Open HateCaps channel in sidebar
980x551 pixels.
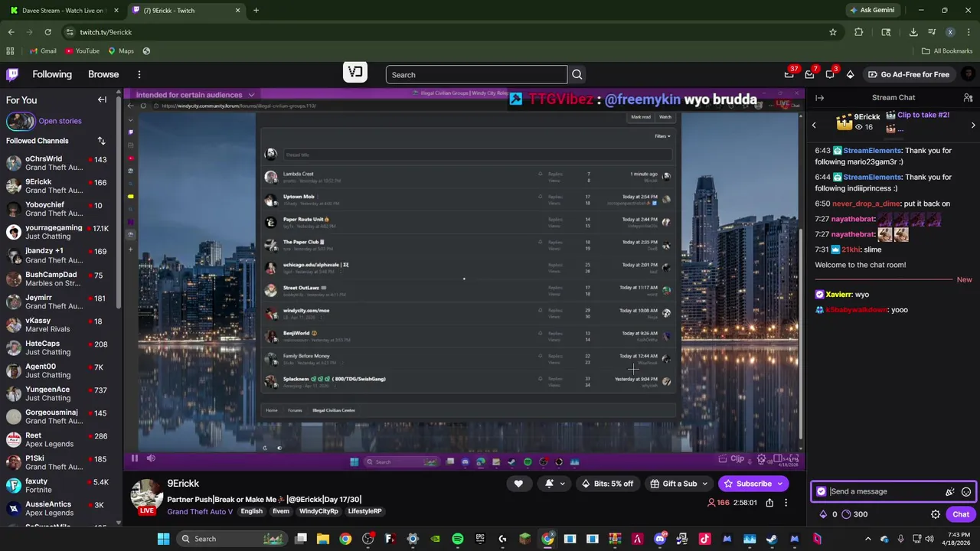[58, 347]
